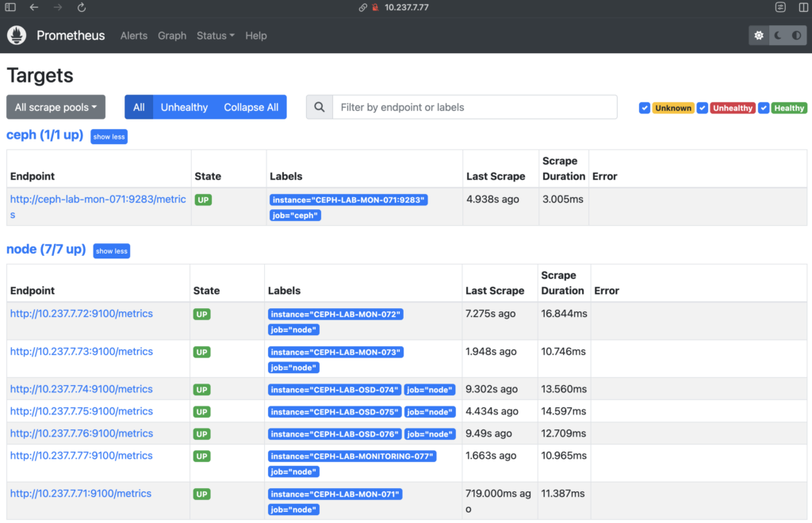Click the 10.237.7.77 address bar
This screenshot has height=523, width=812.
point(406,7)
